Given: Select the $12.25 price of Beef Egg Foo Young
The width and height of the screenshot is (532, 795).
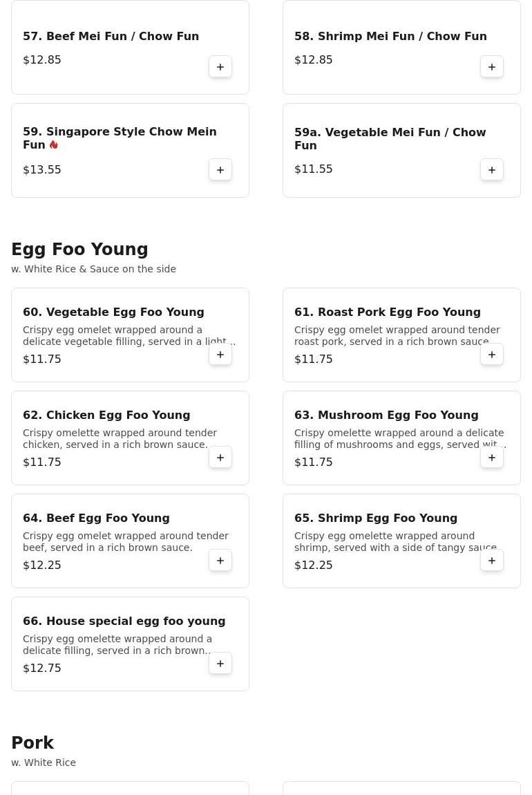Looking at the screenshot, I should point(42,565).
